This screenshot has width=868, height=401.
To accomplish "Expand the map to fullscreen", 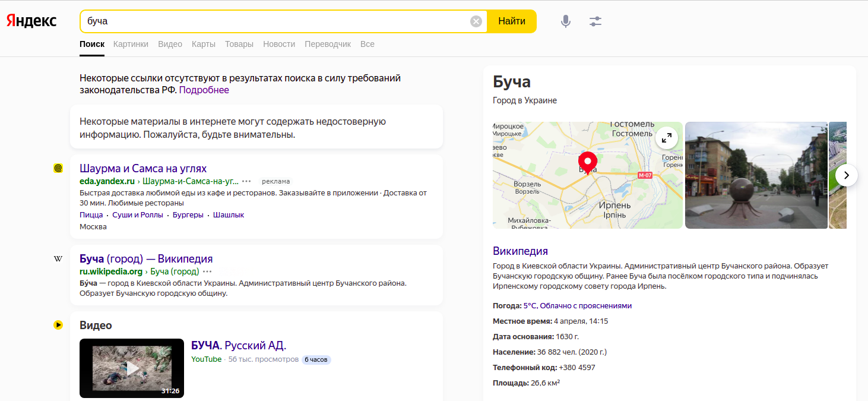I will click(667, 138).
